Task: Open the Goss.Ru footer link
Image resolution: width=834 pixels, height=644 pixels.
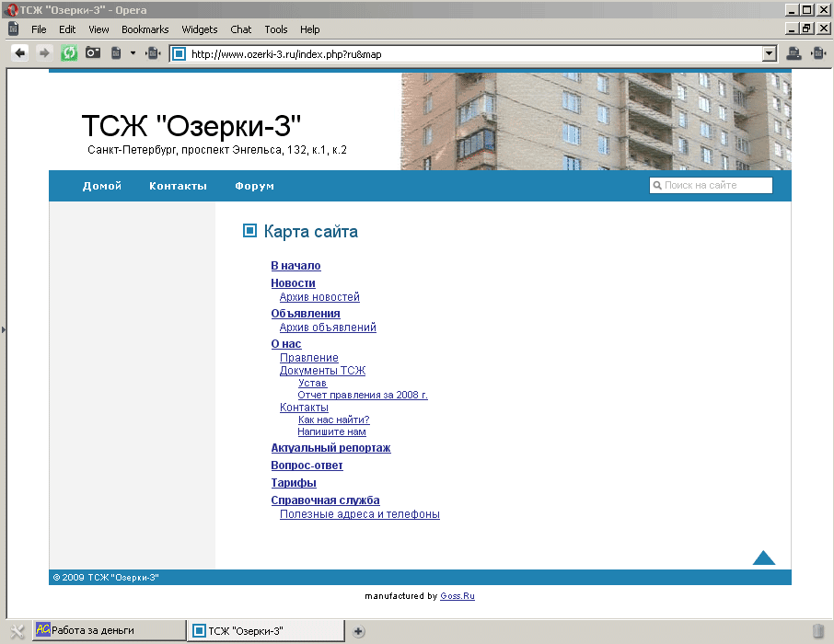Action: tap(458, 596)
